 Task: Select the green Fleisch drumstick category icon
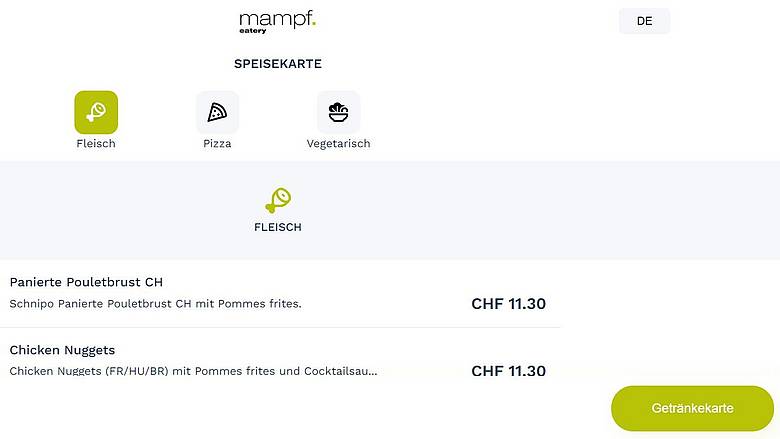[96, 112]
